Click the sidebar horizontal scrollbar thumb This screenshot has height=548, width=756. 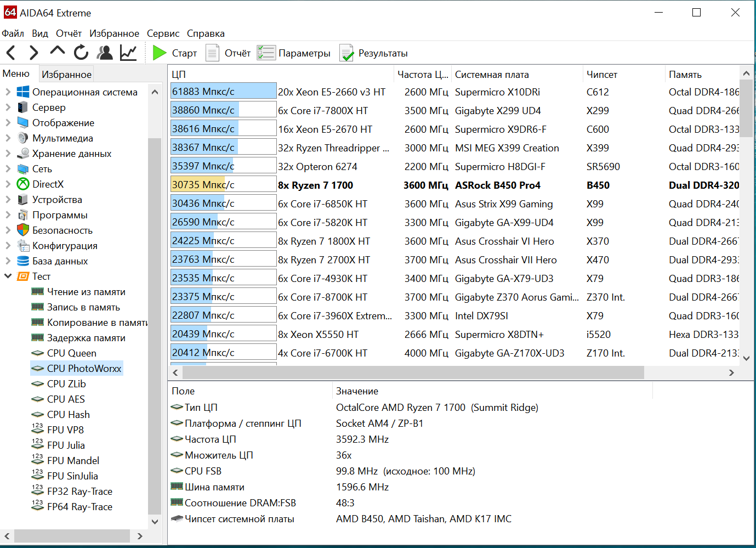pos(72,536)
